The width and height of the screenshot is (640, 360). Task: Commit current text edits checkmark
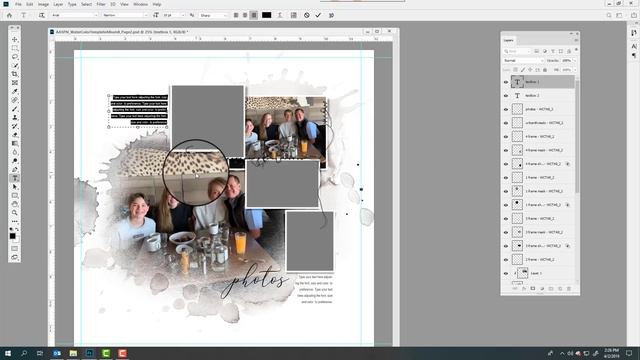click(x=318, y=15)
